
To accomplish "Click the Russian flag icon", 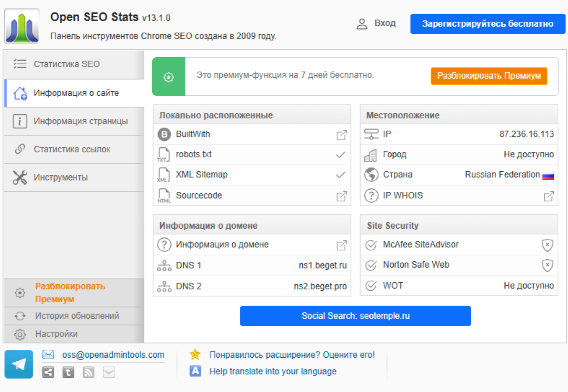I will coord(548,175).
